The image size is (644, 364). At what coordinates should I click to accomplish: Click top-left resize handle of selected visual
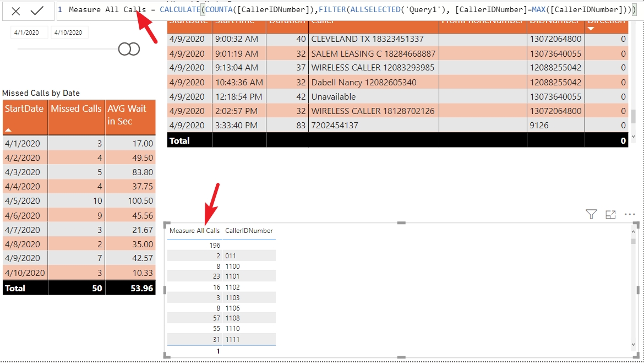click(166, 225)
